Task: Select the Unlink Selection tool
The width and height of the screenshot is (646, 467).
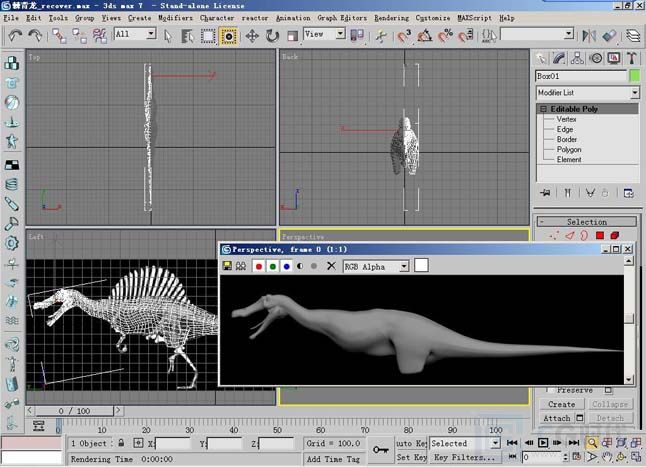Action: pos(79,36)
